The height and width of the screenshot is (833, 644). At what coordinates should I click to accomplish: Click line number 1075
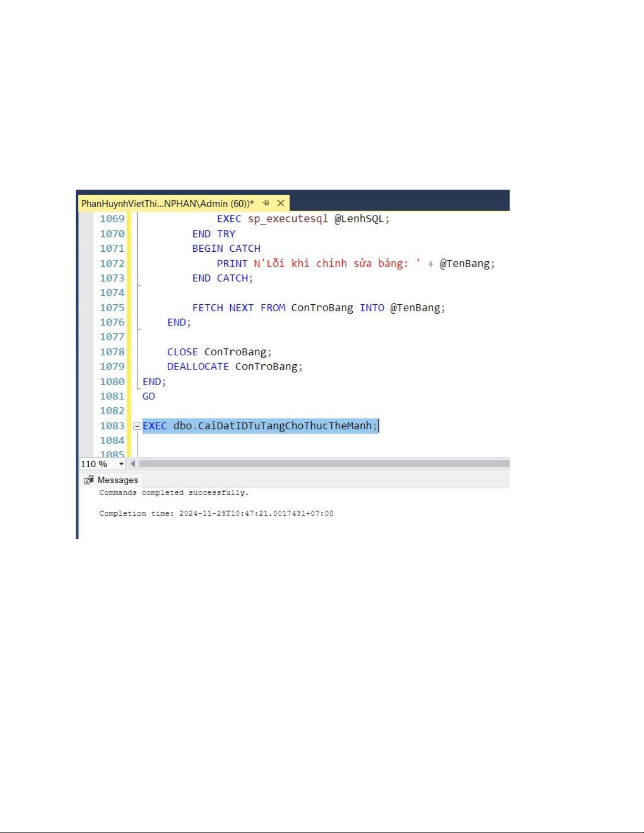click(x=112, y=307)
